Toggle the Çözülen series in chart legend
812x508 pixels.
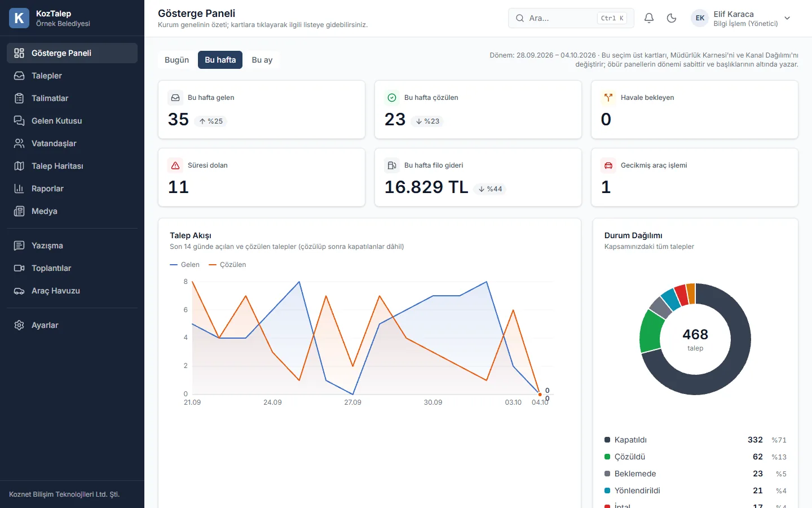[227, 265]
